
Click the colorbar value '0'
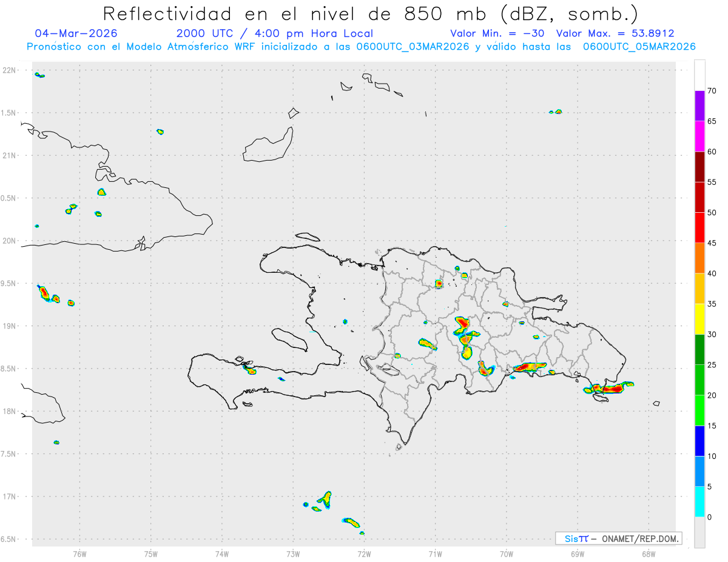710,517
